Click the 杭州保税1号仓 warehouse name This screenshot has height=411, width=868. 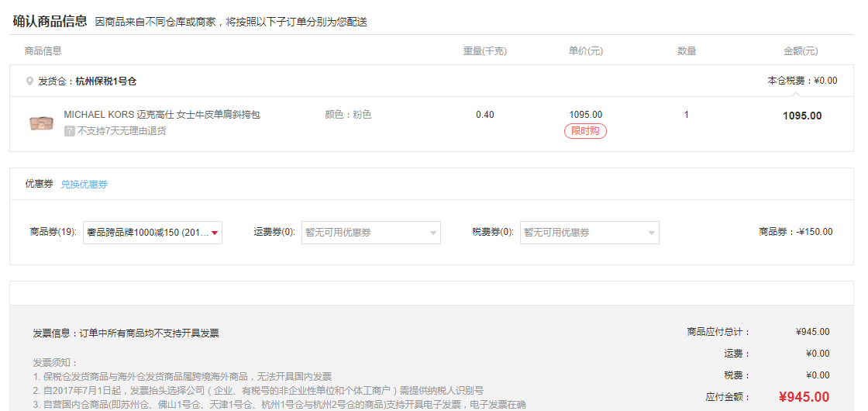click(105, 81)
